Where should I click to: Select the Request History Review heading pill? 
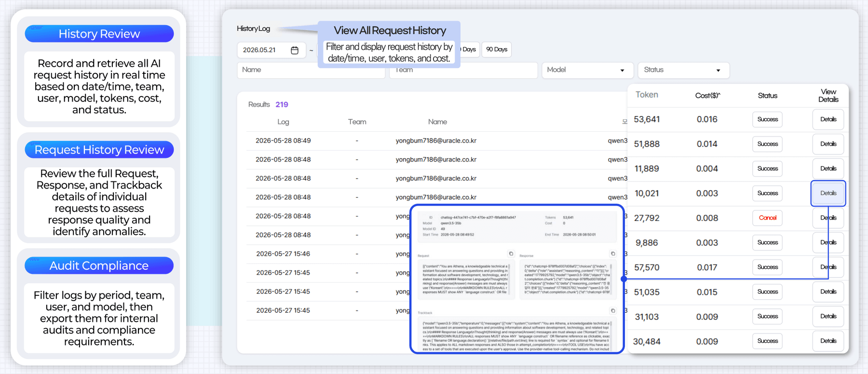[99, 150]
